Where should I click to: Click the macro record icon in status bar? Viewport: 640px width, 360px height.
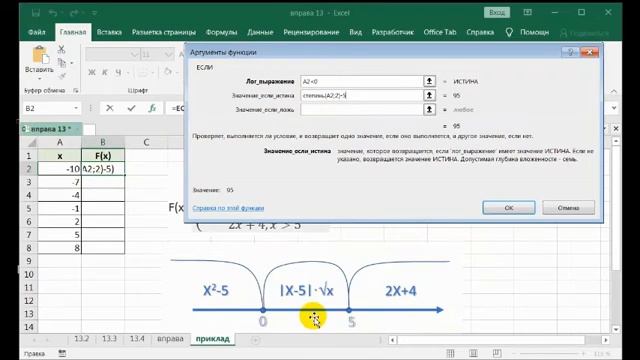click(62, 353)
